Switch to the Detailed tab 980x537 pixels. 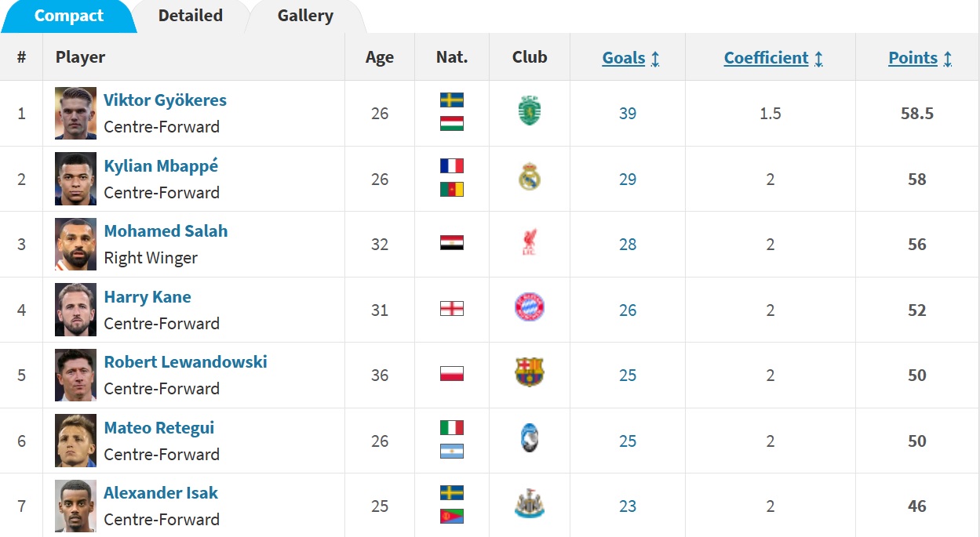191,16
